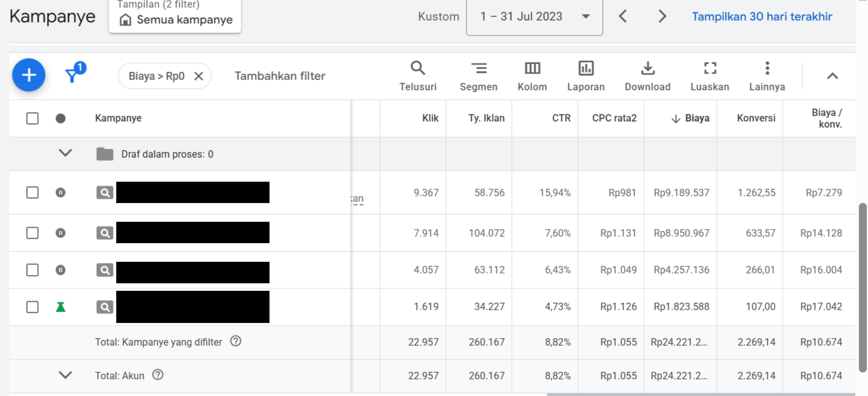Click Tampilkan 30 hari terakhir link
This screenshot has height=396, width=868.
pos(762,17)
